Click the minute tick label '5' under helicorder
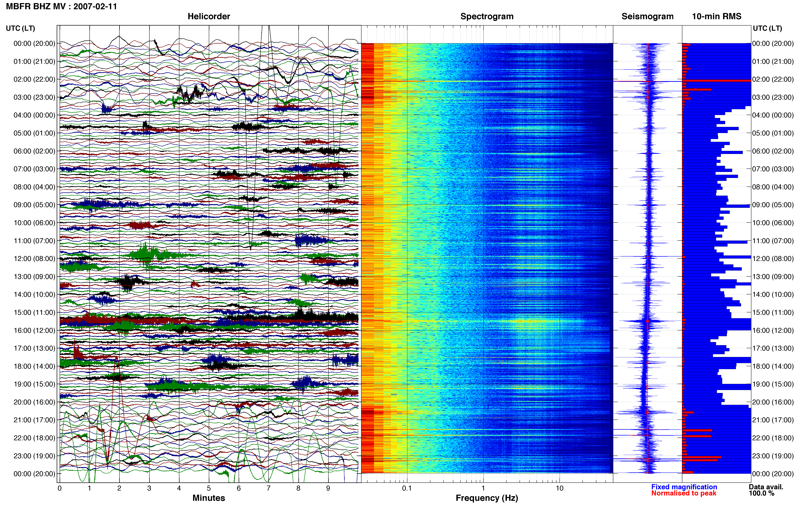812x508 pixels. coord(208,488)
